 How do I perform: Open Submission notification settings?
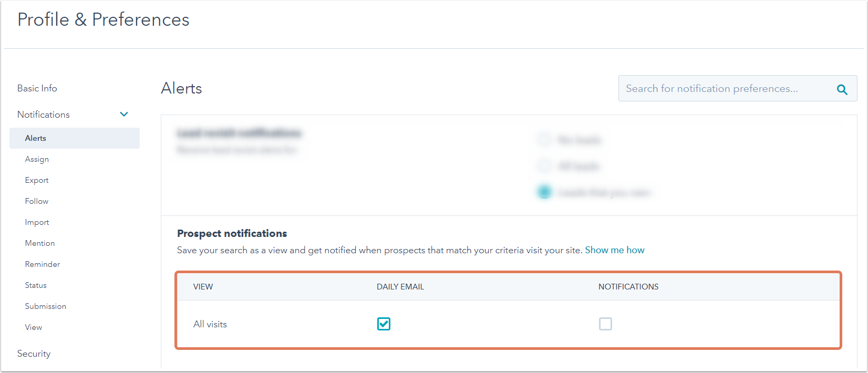coord(46,306)
